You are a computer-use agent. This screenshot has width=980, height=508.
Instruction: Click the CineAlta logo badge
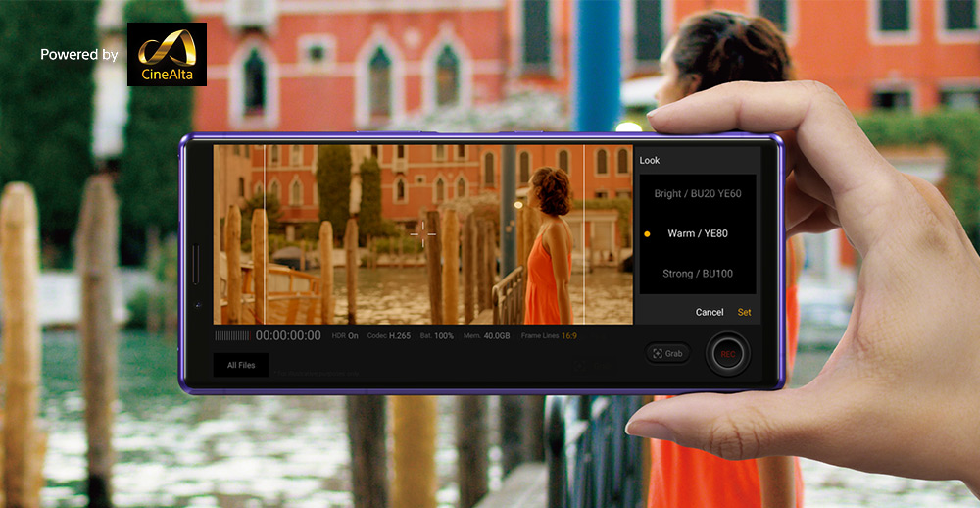coord(167,54)
